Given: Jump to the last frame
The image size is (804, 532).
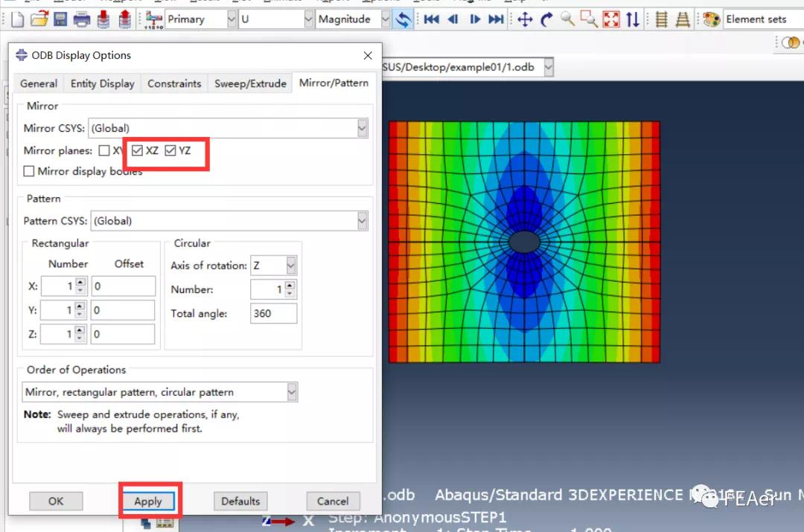Looking at the screenshot, I should click(x=496, y=19).
